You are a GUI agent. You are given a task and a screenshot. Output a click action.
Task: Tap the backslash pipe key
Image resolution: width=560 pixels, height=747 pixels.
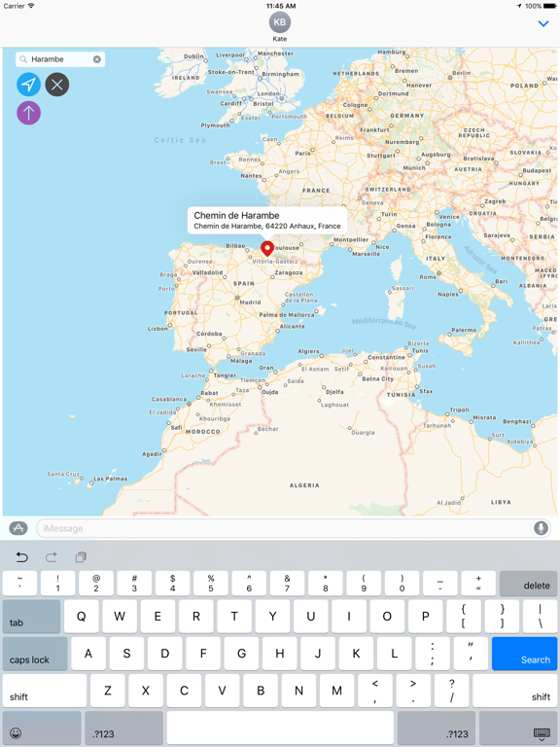point(540,617)
